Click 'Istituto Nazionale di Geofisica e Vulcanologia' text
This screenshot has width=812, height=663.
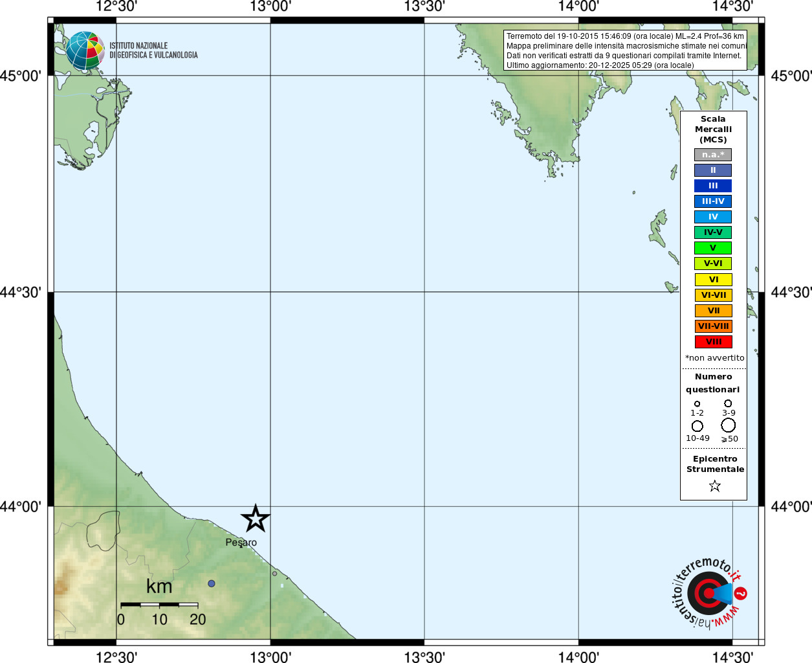click(x=153, y=51)
